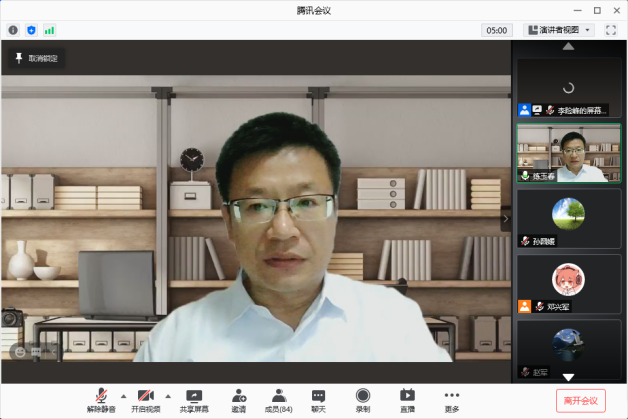Show the members list 成员(84)
628x419 pixels.
coord(278,399)
